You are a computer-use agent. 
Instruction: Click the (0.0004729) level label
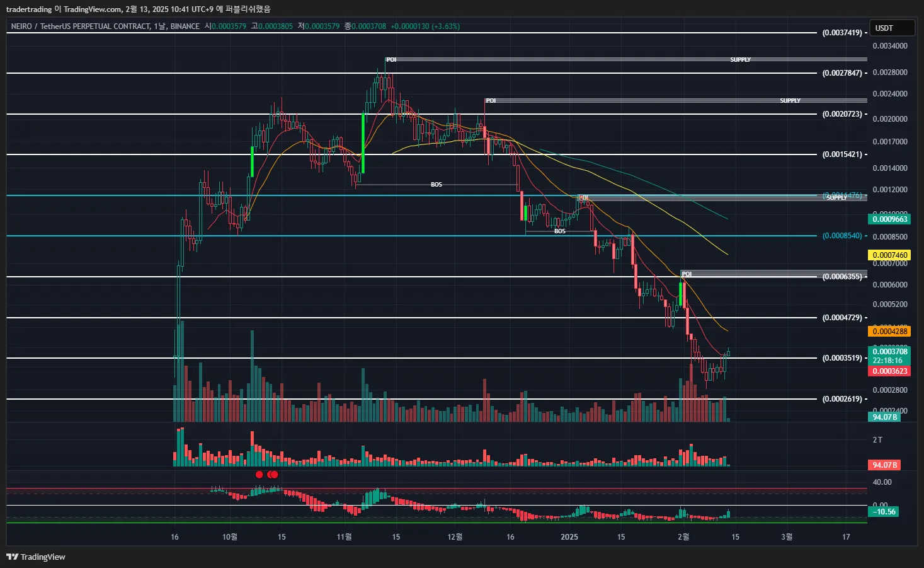842,318
